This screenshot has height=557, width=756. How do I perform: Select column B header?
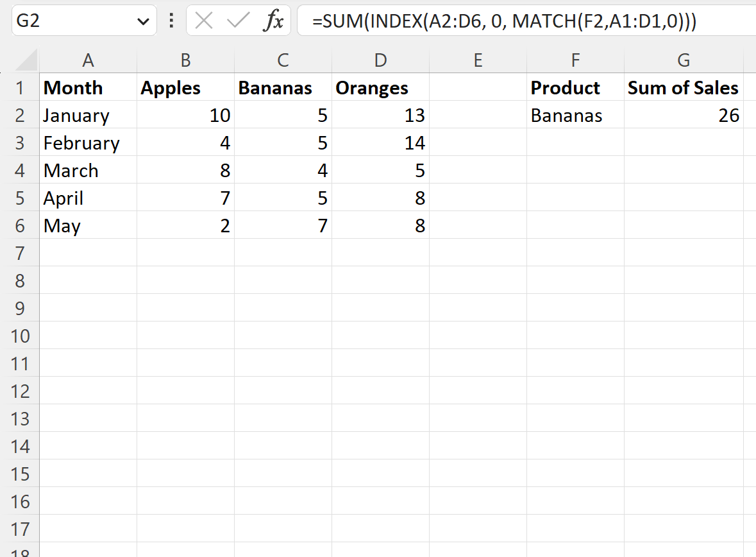185,60
